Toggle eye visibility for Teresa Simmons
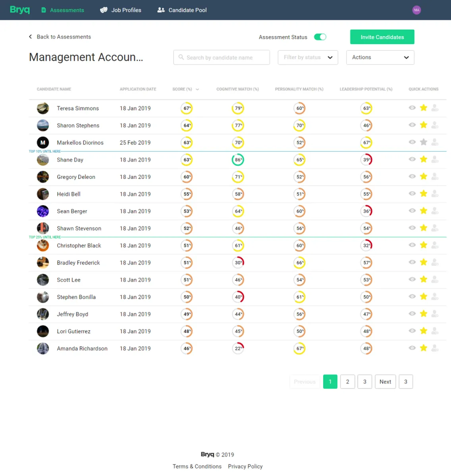 click(412, 107)
